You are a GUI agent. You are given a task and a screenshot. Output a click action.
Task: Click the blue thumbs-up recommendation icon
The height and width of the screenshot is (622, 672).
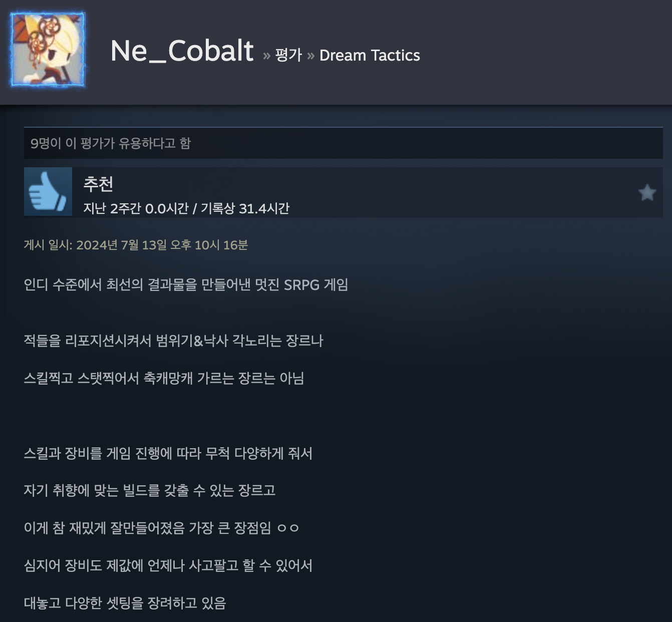(x=48, y=191)
